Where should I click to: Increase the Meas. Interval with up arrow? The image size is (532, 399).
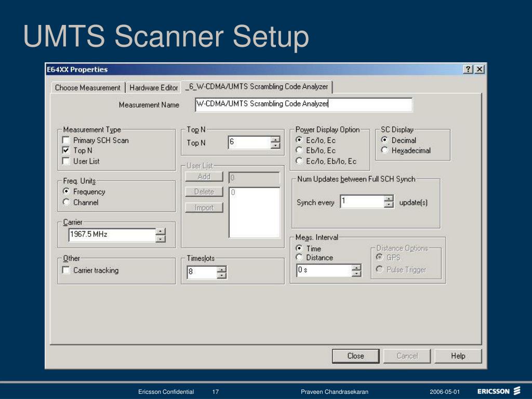(356, 268)
